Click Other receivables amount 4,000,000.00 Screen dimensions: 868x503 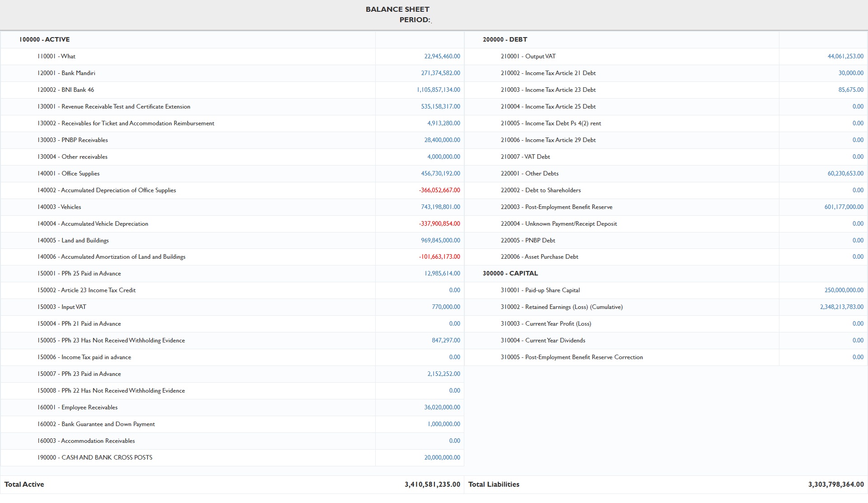coord(443,157)
